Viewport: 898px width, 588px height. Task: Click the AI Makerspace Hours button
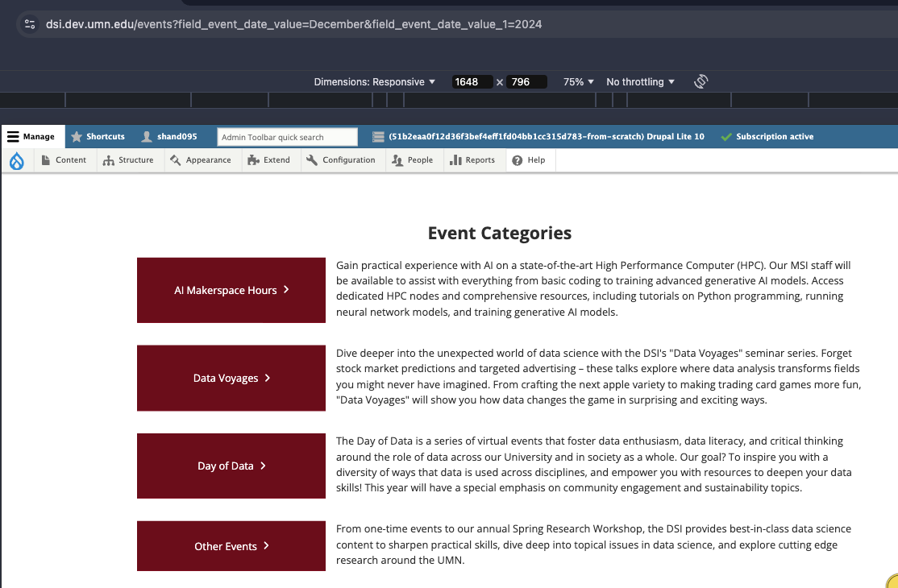point(231,290)
